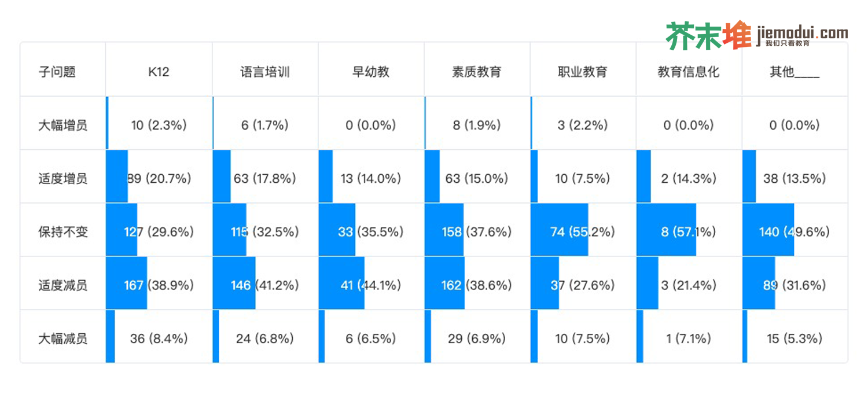Viewport: 868px width, 405px height.
Task: Click the 教育信息化 column header
Action: click(x=689, y=72)
